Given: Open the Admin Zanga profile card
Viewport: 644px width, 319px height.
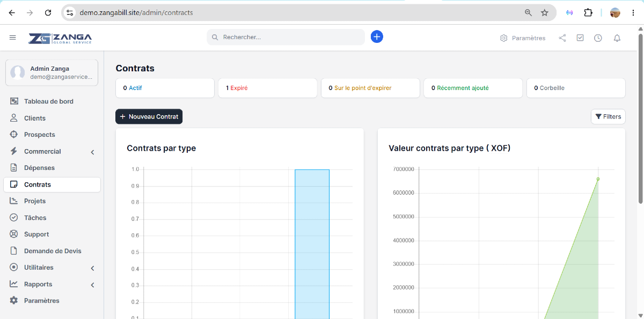Looking at the screenshot, I should tap(52, 72).
